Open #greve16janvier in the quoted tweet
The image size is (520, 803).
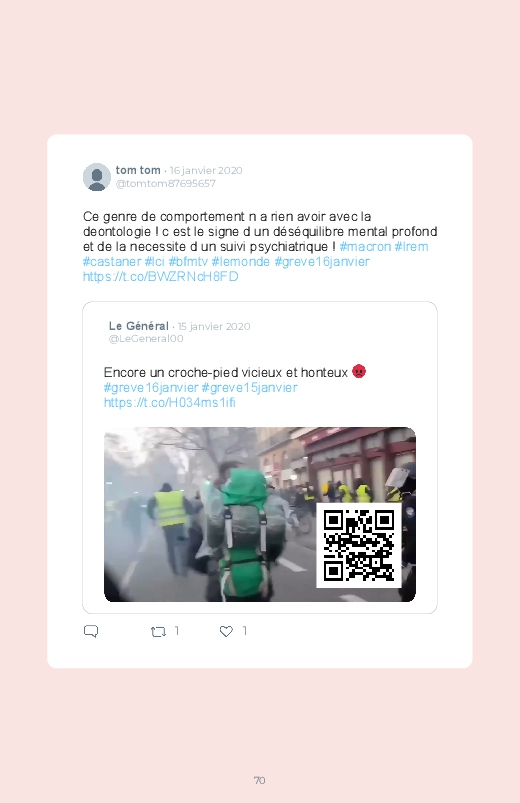tap(151, 387)
